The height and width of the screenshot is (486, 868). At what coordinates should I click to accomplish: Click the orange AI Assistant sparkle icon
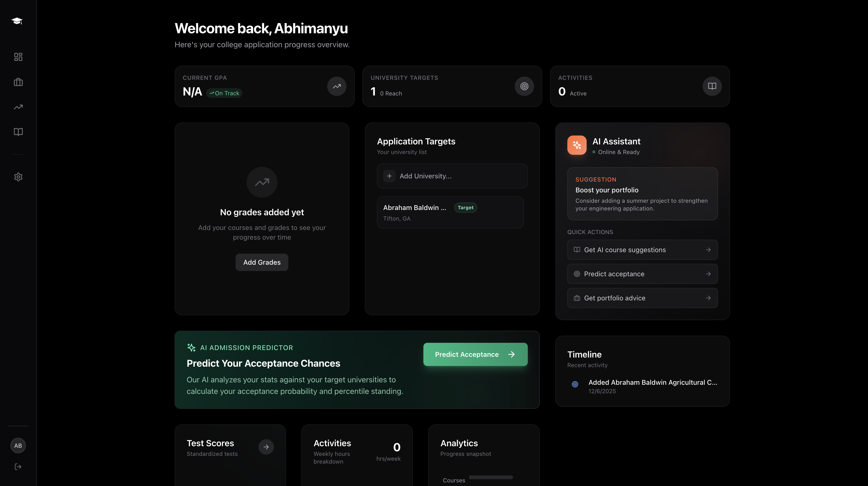coord(576,145)
